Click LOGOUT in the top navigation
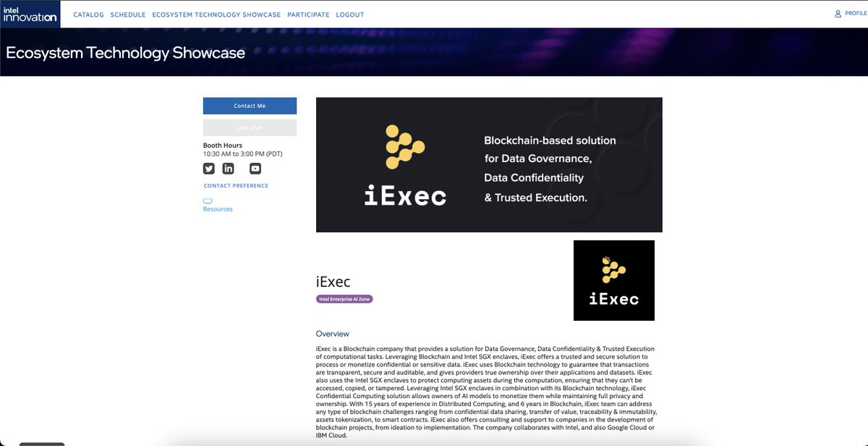Viewport: 868px width, 446px height. [350, 14]
